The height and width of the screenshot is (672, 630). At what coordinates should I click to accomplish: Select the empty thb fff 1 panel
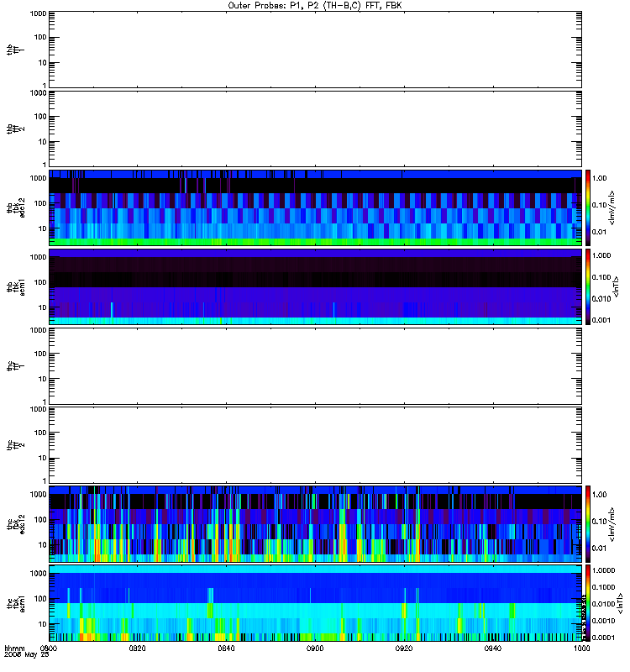(x=315, y=50)
